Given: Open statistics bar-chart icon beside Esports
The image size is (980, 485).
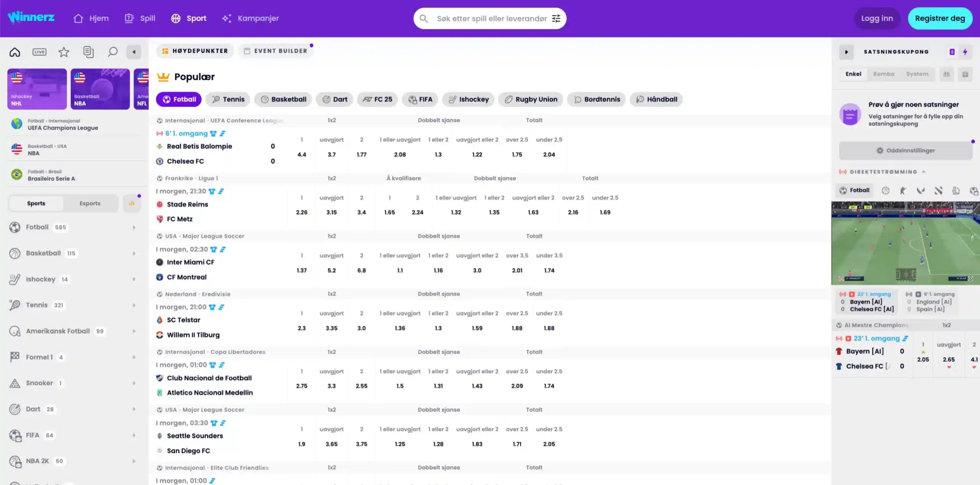Looking at the screenshot, I should 132,203.
